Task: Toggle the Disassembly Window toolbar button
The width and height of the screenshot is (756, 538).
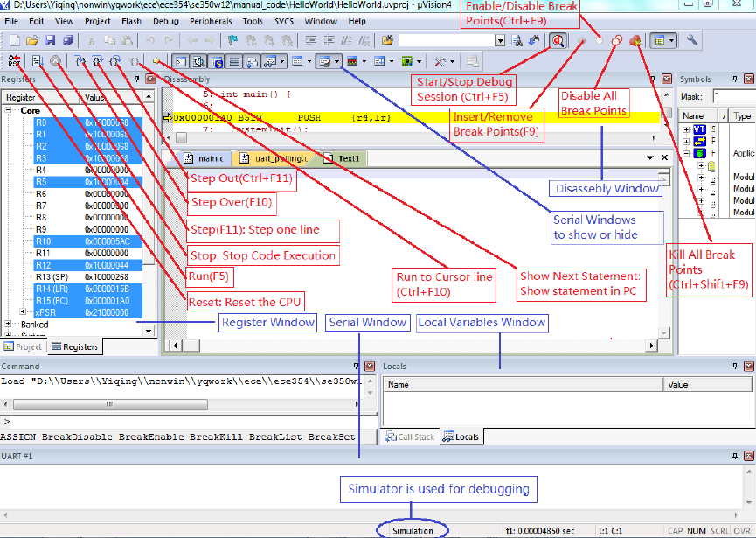Action: pyautogui.click(x=198, y=61)
